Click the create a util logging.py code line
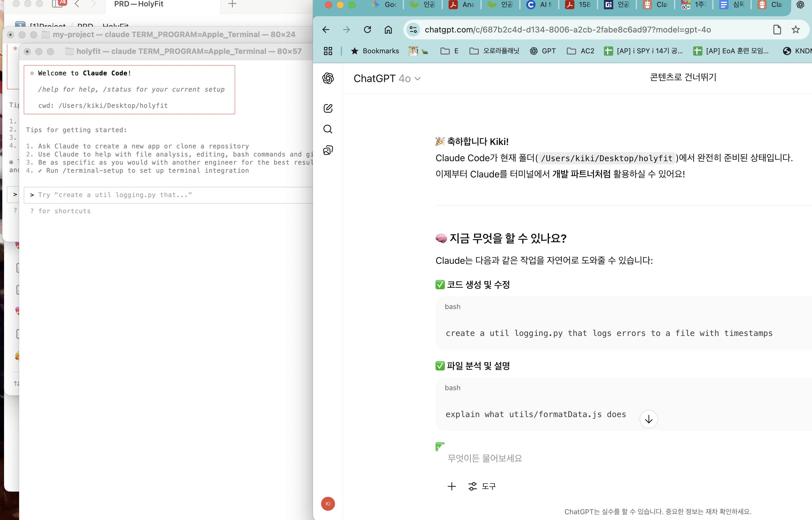Image resolution: width=812 pixels, height=520 pixels. tap(609, 333)
